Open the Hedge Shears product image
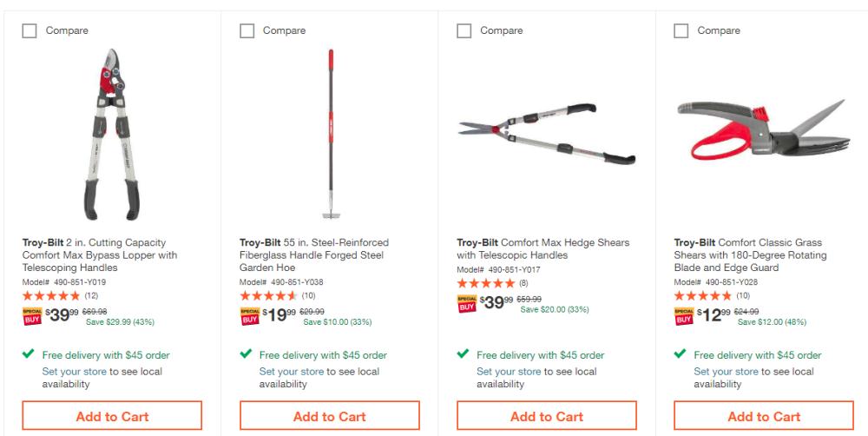The height and width of the screenshot is (436, 868). pos(546,135)
